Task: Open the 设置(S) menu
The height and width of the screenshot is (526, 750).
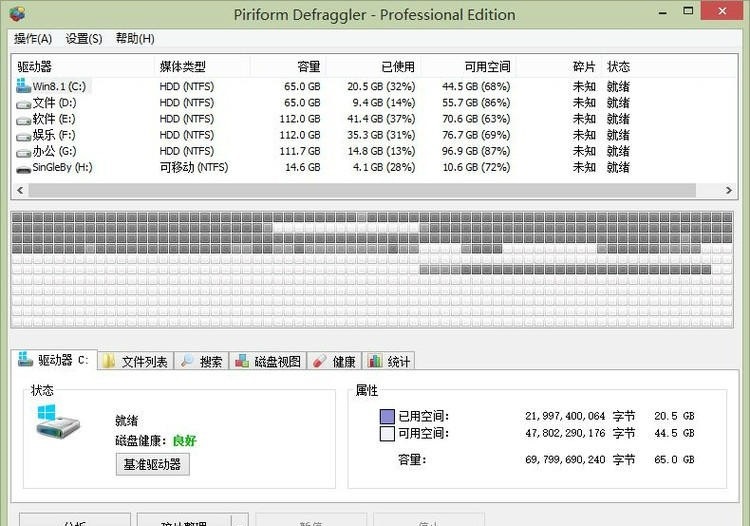Action: [x=84, y=39]
